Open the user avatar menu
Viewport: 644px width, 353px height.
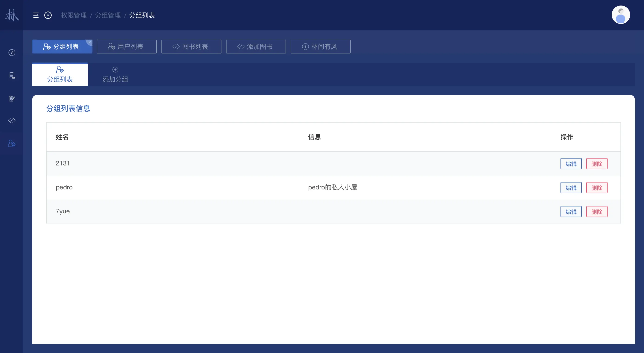pos(620,15)
